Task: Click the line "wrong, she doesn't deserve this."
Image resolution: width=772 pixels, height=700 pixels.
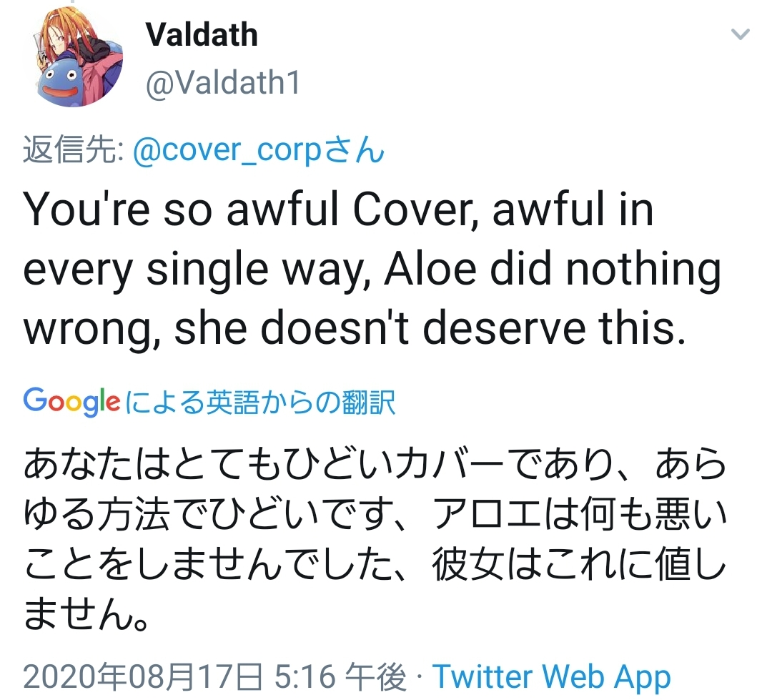Action: tap(355, 329)
